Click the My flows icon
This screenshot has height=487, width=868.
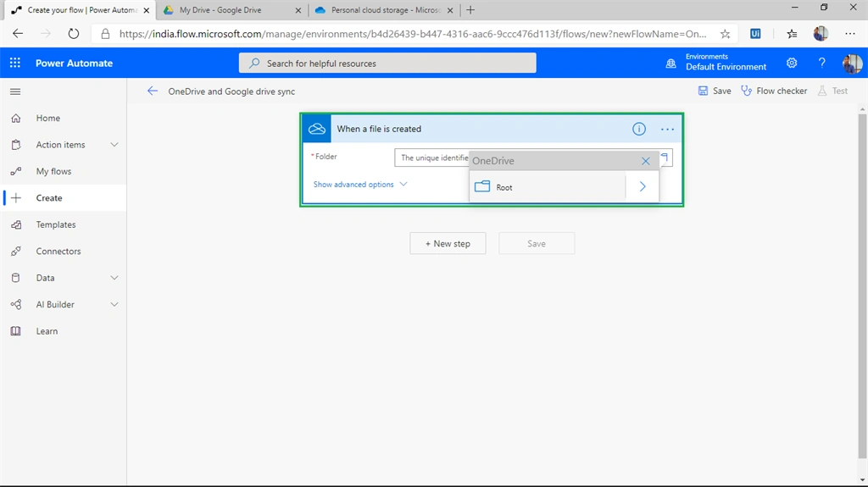(x=16, y=171)
